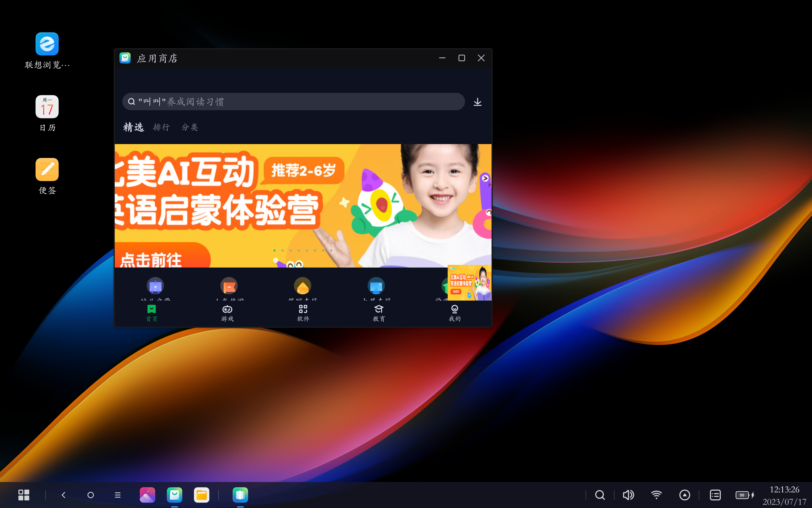Open the 游戏 games tab

tap(227, 313)
